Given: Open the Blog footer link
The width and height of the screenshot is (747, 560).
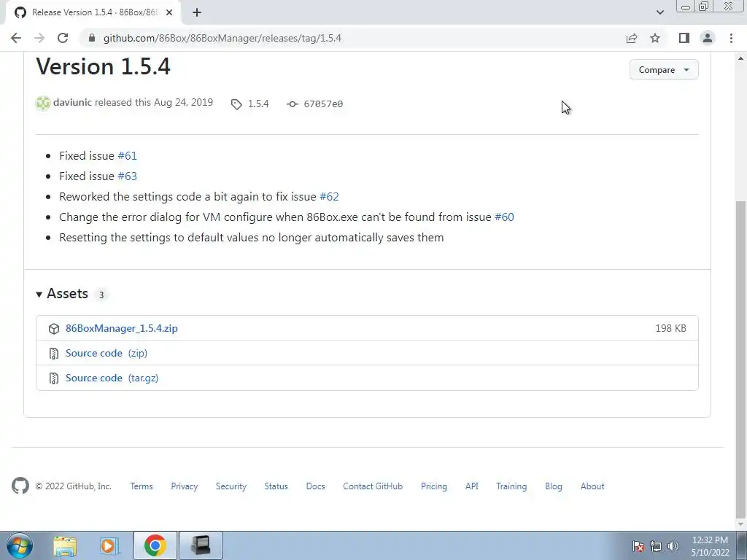Looking at the screenshot, I should tap(554, 486).
